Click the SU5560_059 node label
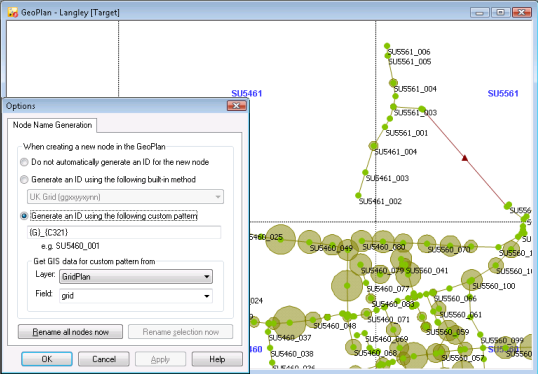Viewport: 538px width, 374px height. coord(447,332)
